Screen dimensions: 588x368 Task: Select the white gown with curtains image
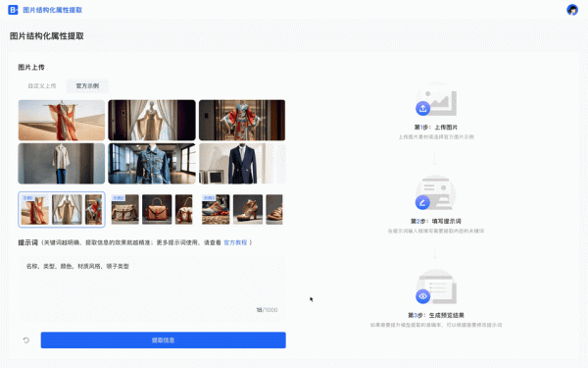(152, 120)
